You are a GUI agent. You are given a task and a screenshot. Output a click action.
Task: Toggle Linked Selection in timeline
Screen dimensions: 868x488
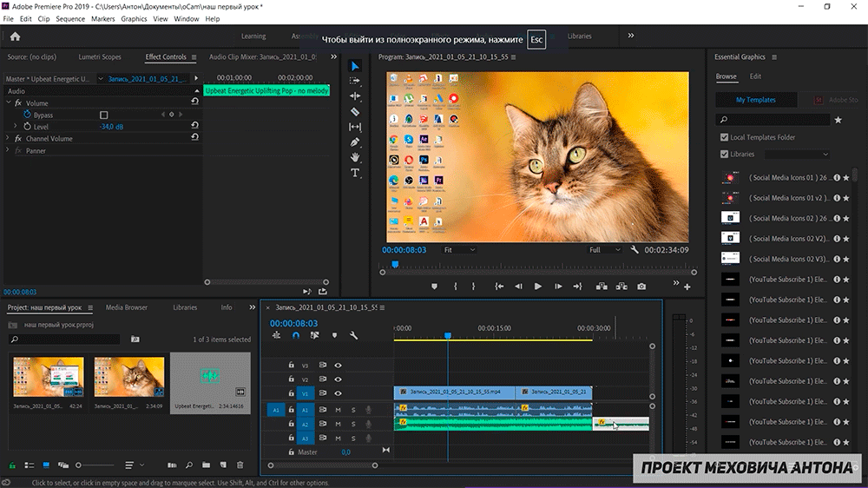point(314,335)
